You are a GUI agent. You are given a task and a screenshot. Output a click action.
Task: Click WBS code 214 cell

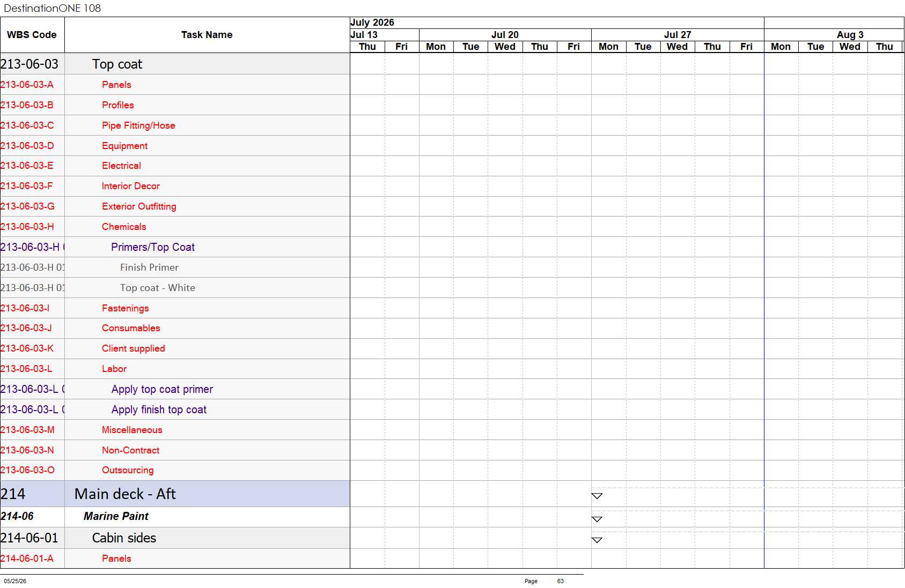coord(32,494)
